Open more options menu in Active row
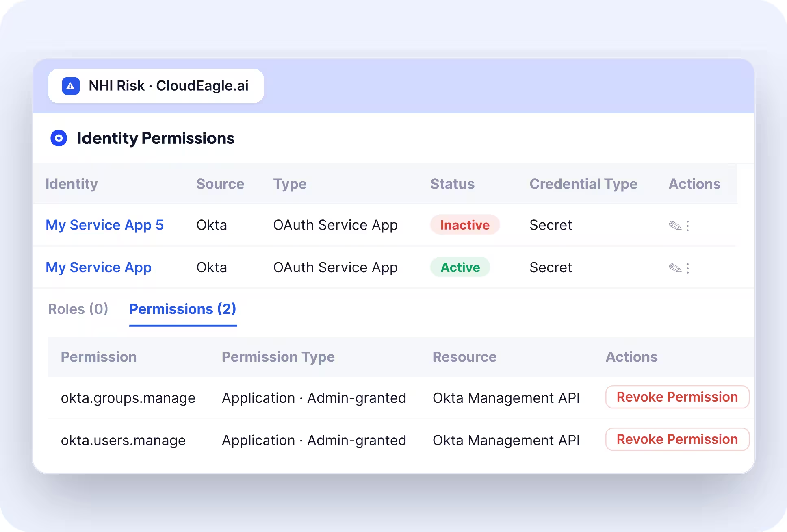Image resolution: width=787 pixels, height=532 pixels. (688, 268)
